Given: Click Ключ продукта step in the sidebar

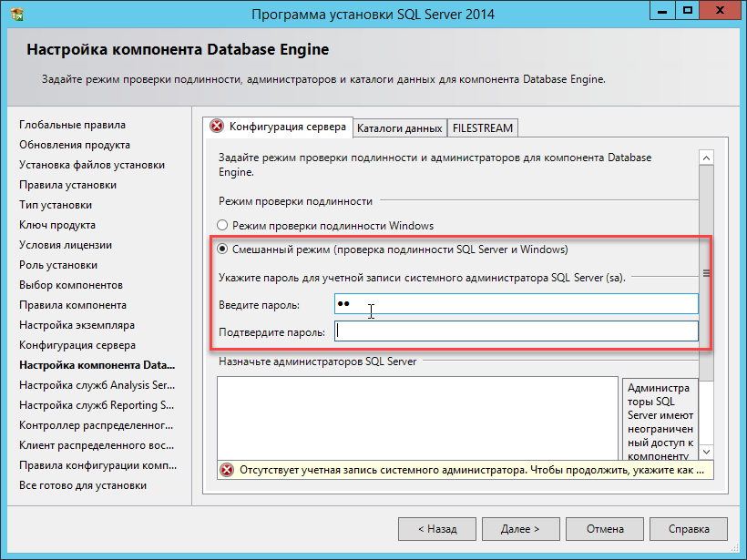Looking at the screenshot, I should click(57, 225).
